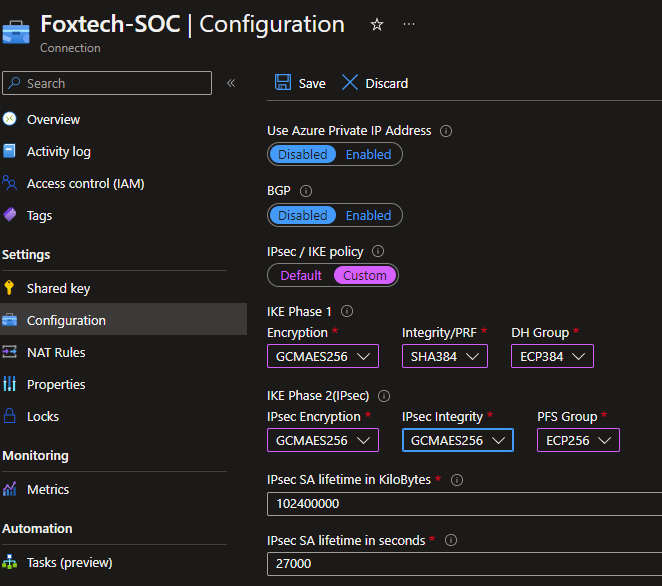Set Azure Private IP Address to Disabled
The image size is (662, 586).
pos(302,155)
